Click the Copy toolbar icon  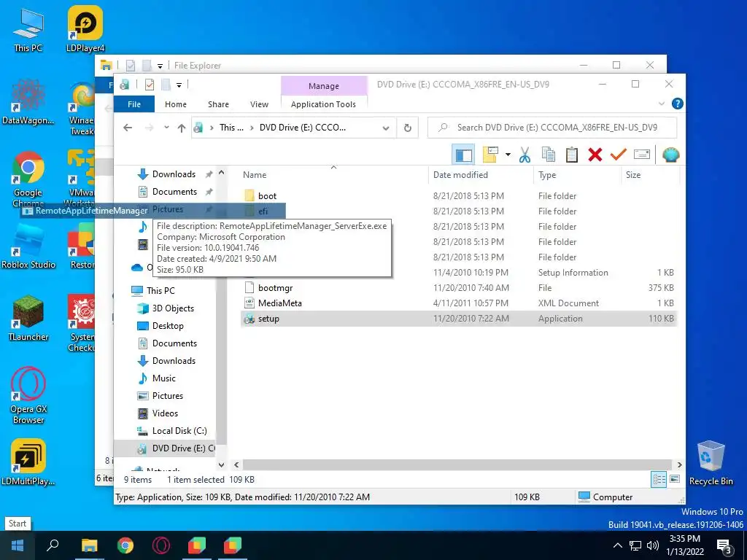(x=549, y=155)
